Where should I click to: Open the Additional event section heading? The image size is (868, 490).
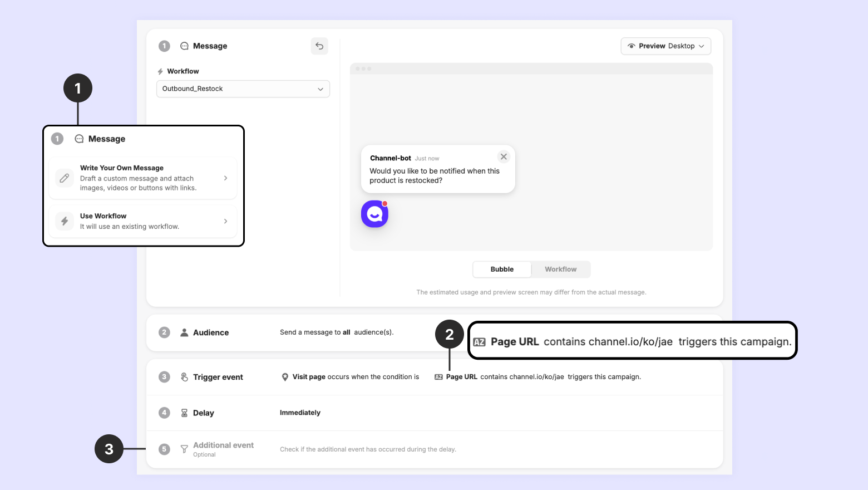[223, 445]
